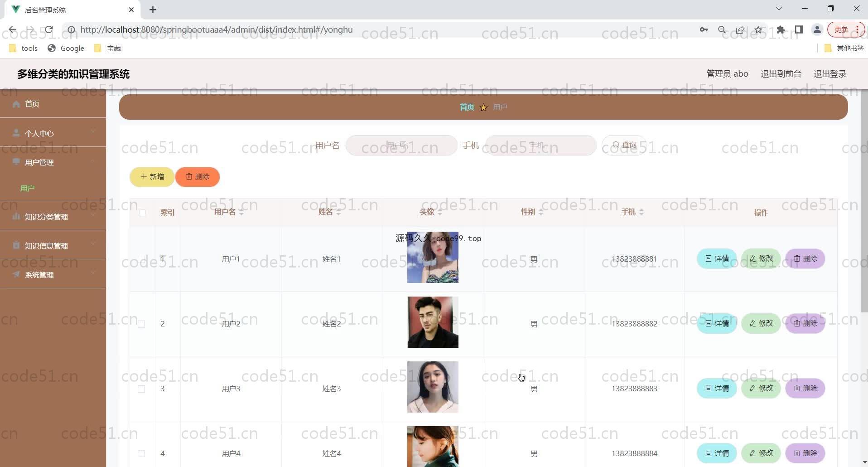The image size is (868, 467).
Task: Click 修改 for 用户3
Action: click(761, 389)
